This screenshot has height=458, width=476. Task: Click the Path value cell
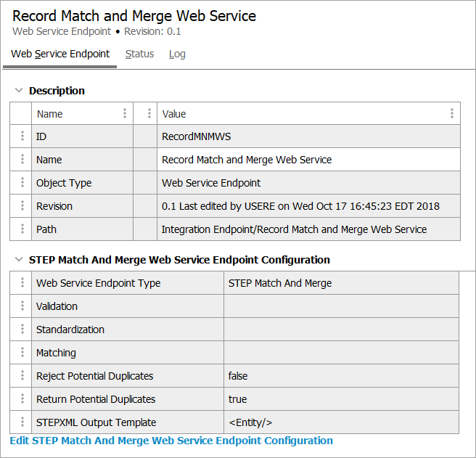click(x=309, y=229)
